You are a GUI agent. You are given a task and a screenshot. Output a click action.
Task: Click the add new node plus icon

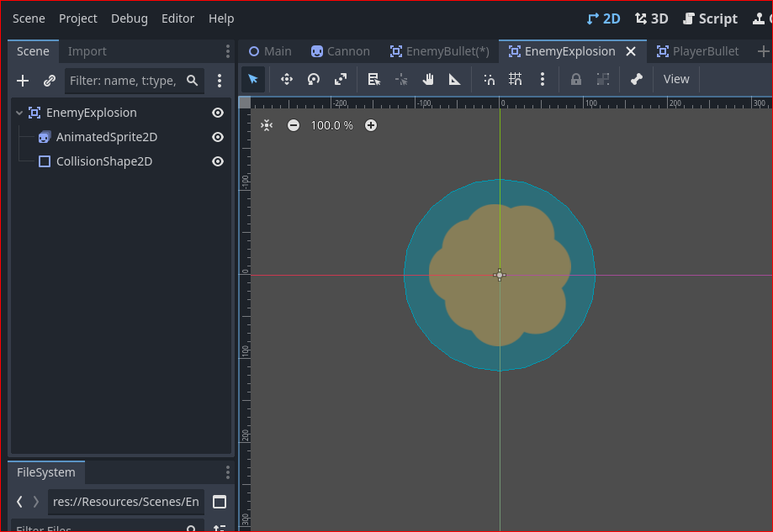23,81
